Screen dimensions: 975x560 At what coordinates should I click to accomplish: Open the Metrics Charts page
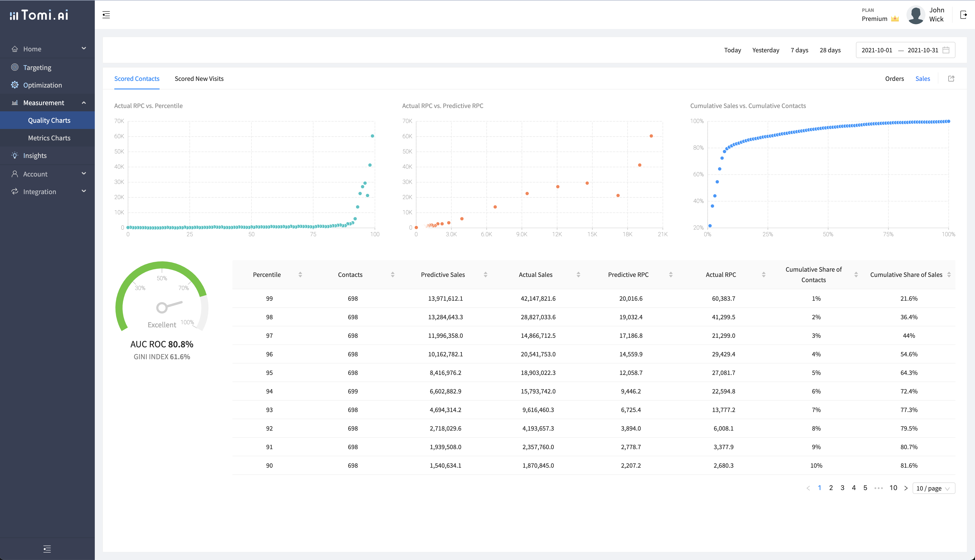click(49, 138)
